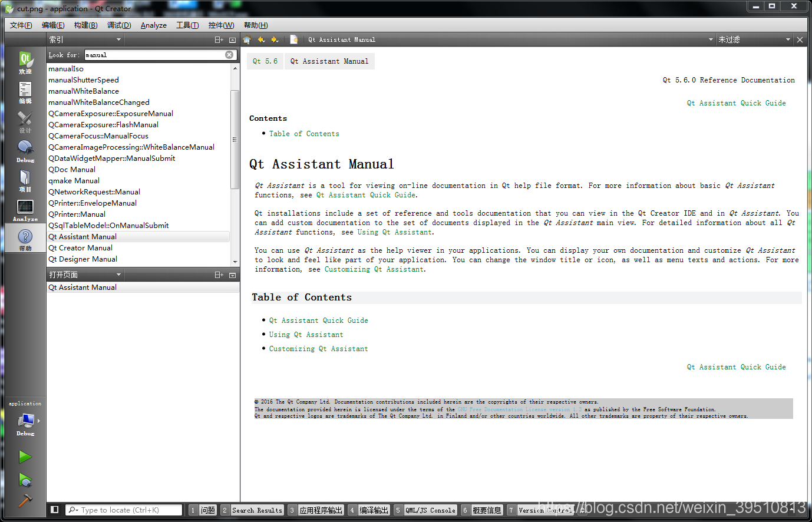Switch to Design (设计) mode
The height and width of the screenshot is (522, 812).
pos(25,121)
